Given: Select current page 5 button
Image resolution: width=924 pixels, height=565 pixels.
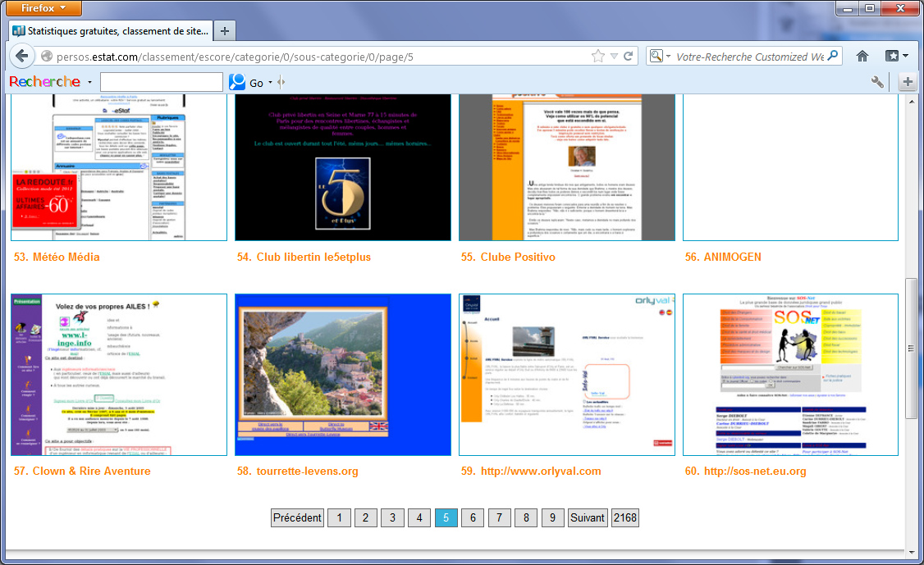Looking at the screenshot, I should point(446,518).
